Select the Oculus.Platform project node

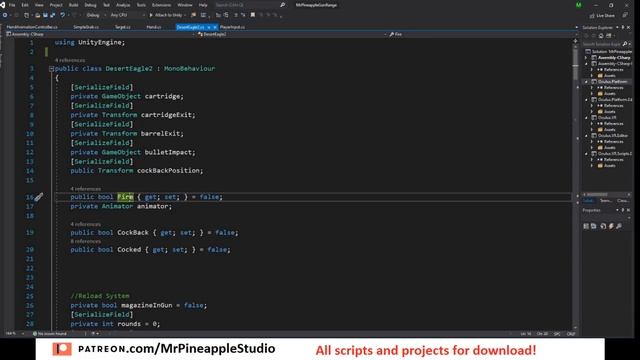point(609,82)
